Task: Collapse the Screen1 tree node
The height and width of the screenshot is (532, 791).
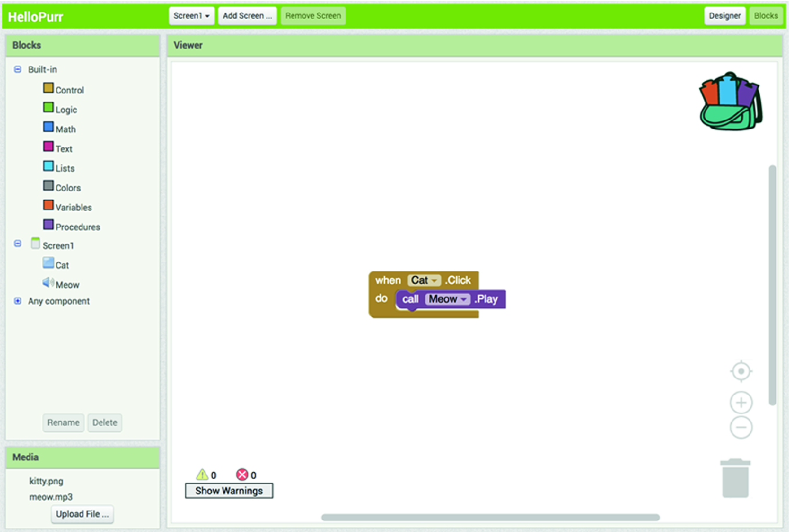Action: (x=17, y=244)
